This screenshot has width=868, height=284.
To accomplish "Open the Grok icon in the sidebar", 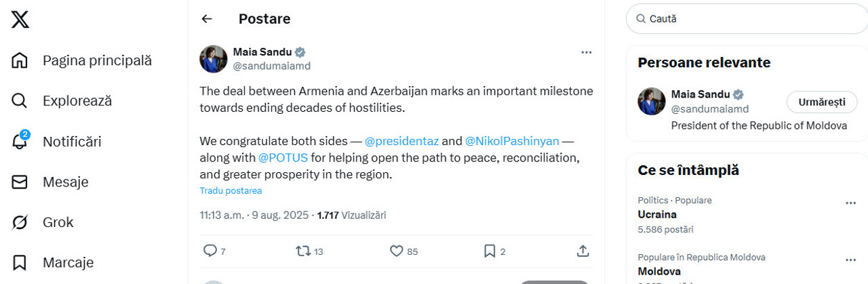I will pyautogui.click(x=20, y=222).
